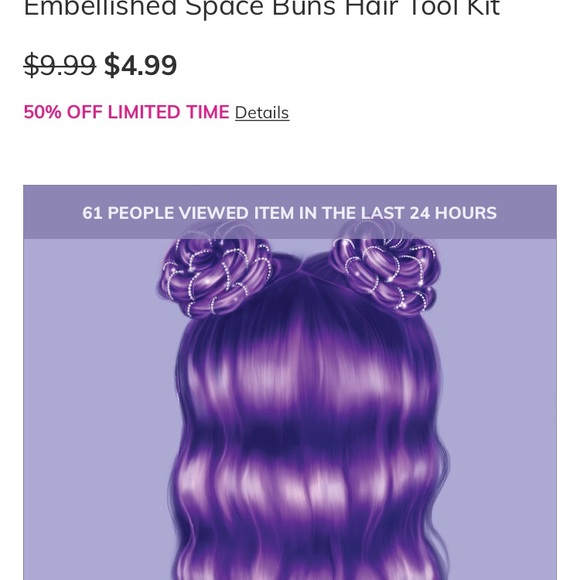Viewport: 580px width, 580px height.
Task: Click the word 'Embellished' in the product title
Action: [100, 8]
